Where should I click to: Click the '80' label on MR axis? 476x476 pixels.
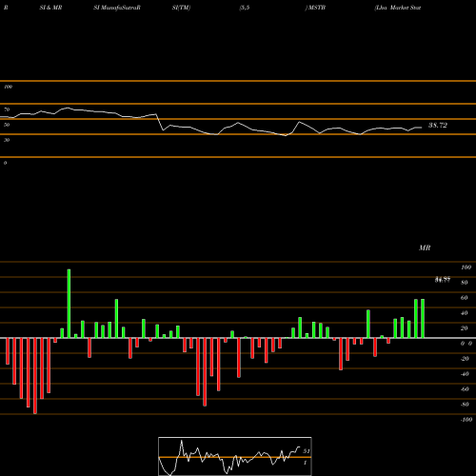tap(465, 283)
